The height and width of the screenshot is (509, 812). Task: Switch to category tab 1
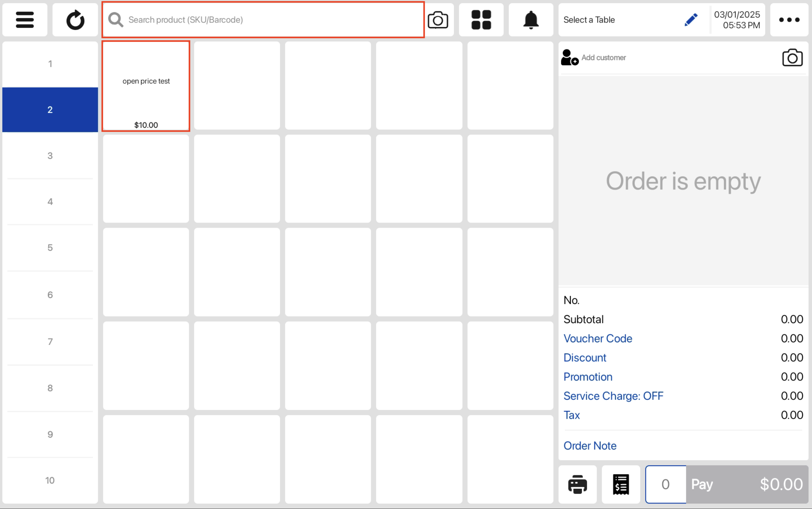pos(50,64)
